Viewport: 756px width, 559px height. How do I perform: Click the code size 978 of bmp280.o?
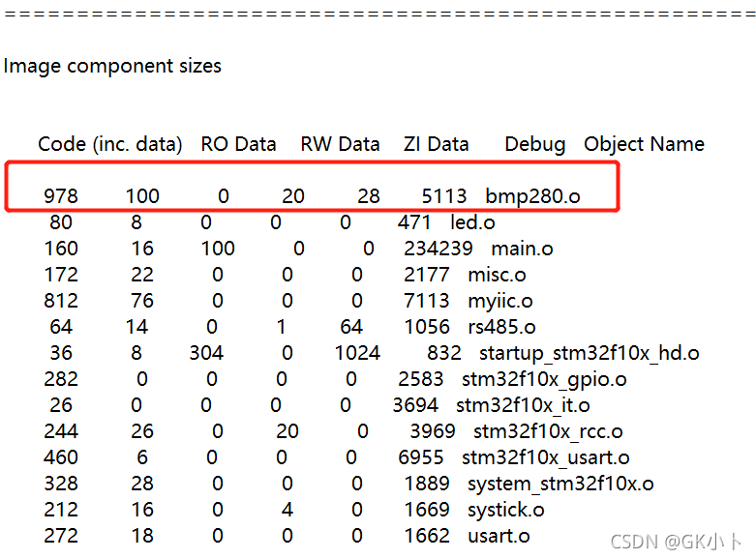click(61, 196)
